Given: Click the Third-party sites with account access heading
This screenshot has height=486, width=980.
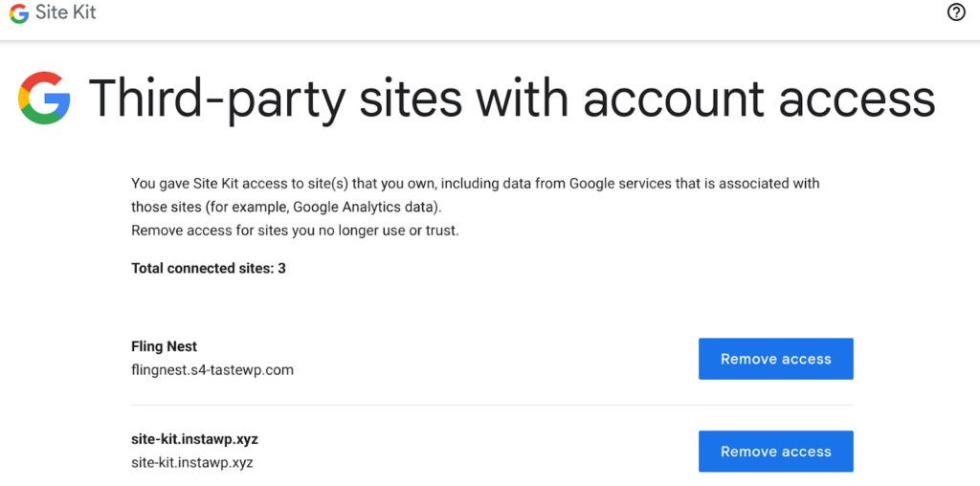Looking at the screenshot, I should (512, 99).
